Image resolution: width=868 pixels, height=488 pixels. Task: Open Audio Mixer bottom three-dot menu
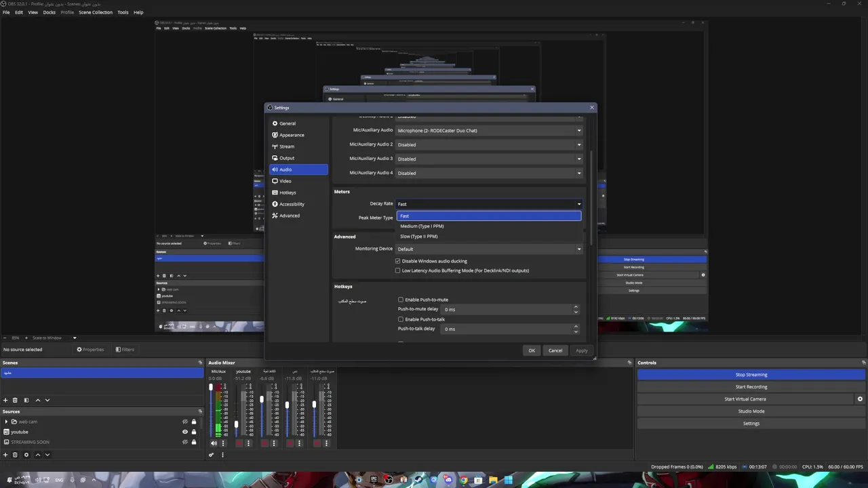click(x=222, y=455)
